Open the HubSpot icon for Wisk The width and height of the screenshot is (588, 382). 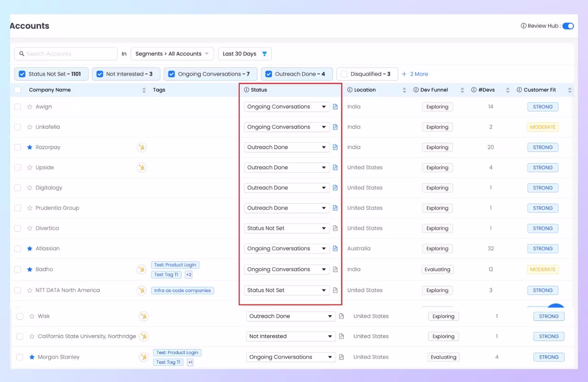144,316
